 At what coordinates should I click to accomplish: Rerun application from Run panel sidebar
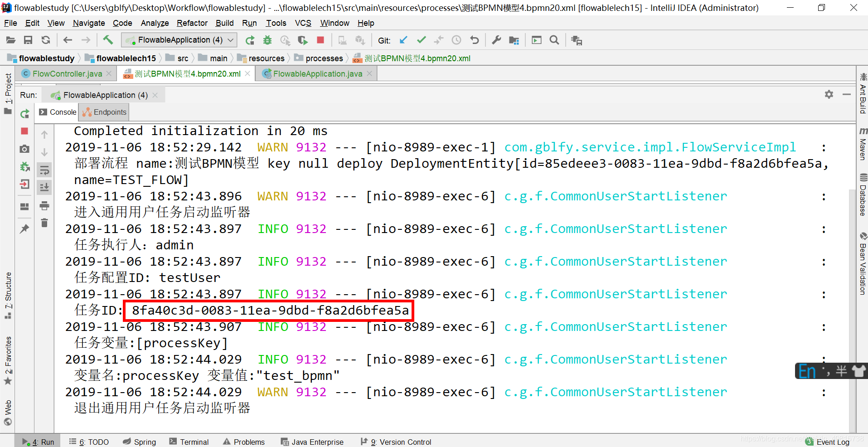coord(25,113)
